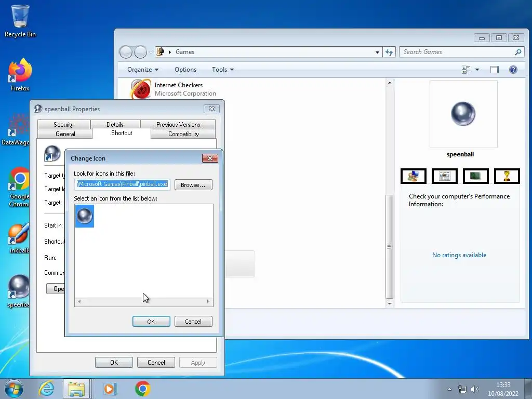This screenshot has width=532, height=399.
Task: Open the Tools dropdown menu
Action: tap(222, 70)
